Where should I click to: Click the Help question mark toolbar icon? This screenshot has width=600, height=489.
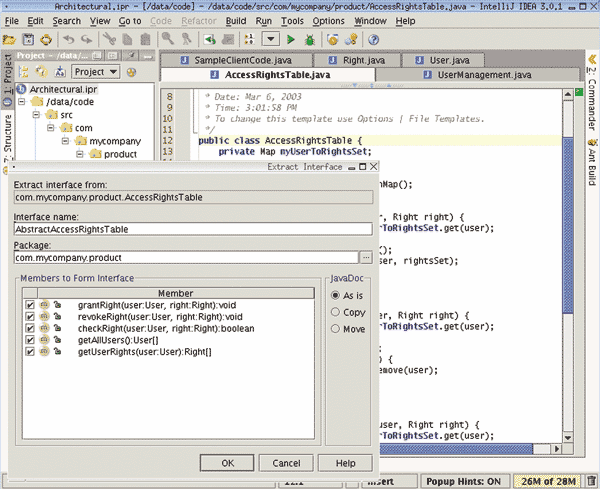[373, 40]
